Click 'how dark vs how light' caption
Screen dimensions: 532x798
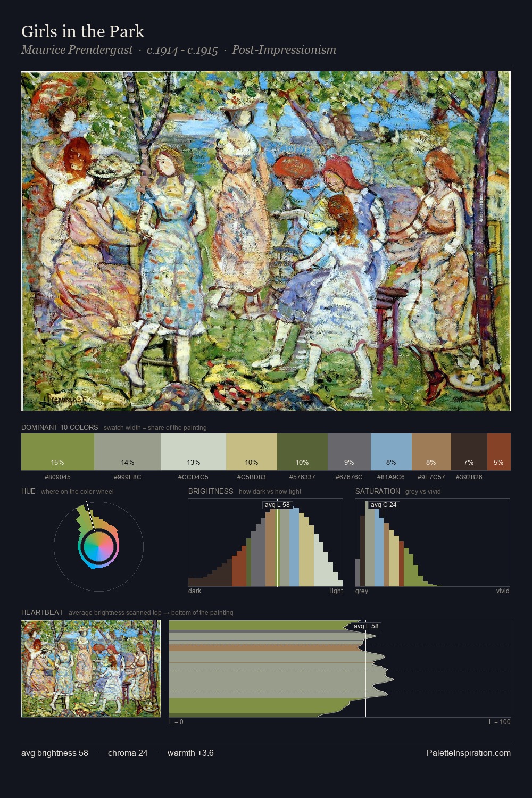pyautogui.click(x=270, y=492)
